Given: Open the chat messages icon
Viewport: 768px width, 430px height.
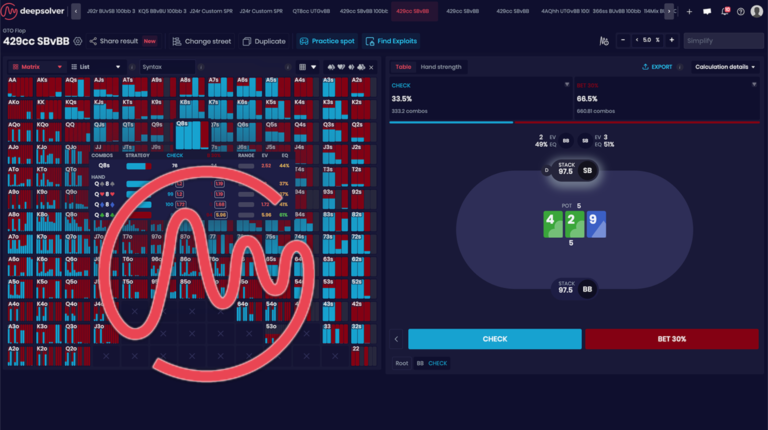Looking at the screenshot, I should click(707, 11).
